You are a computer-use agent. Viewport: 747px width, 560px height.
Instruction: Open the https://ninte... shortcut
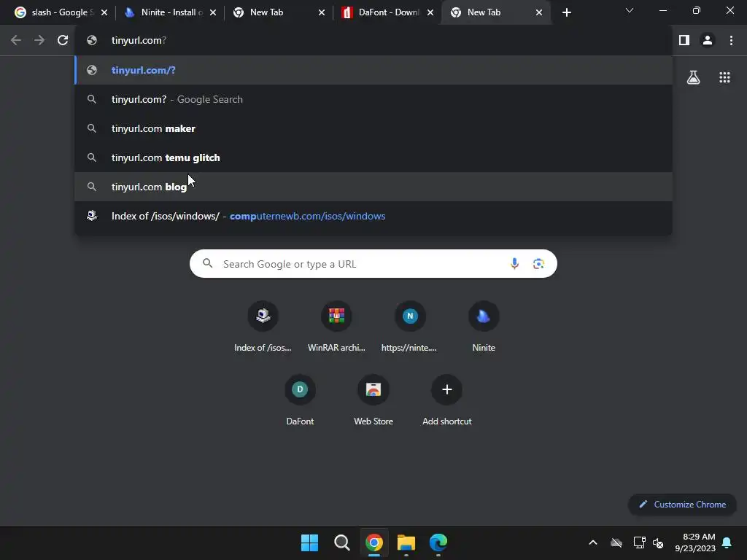coord(410,326)
